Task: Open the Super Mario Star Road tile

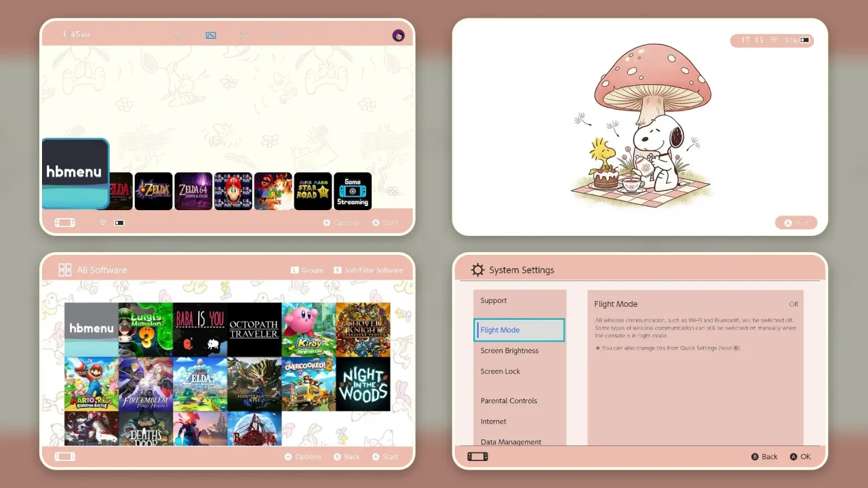Action: point(313,191)
